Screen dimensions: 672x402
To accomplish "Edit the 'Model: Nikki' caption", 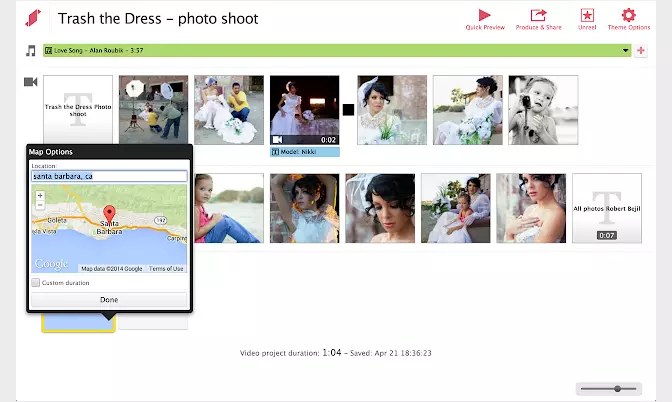I will point(305,152).
